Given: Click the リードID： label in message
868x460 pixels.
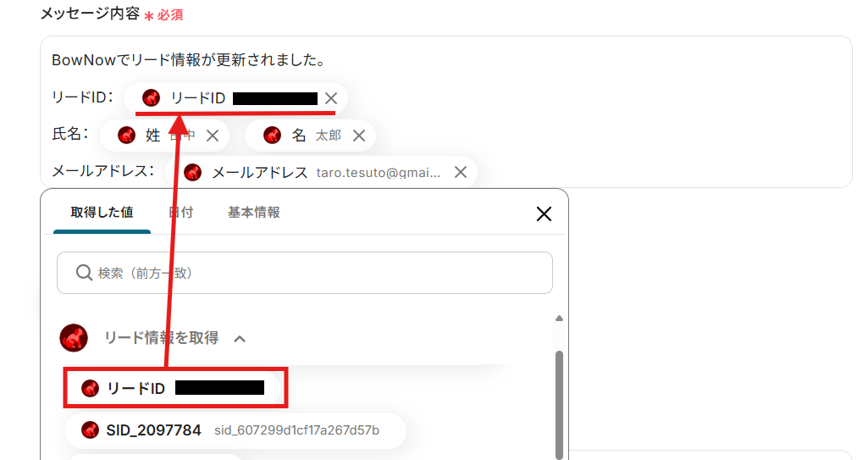Looking at the screenshot, I should coord(82,97).
